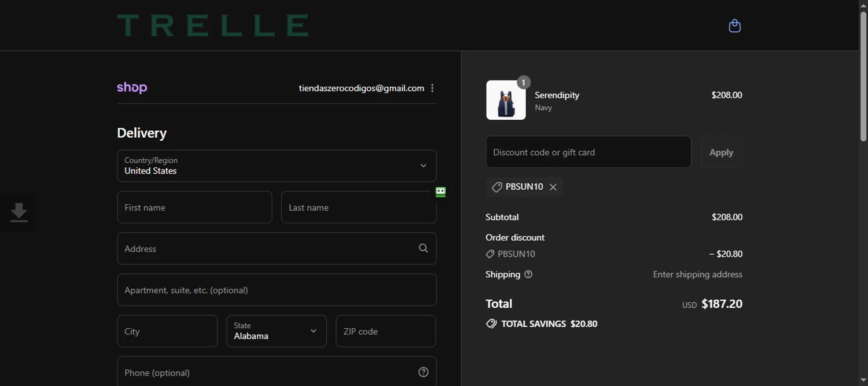Viewport: 868px width, 386px height.
Task: Click the PBSUN10 tag icon in chip
Action: [x=496, y=187]
